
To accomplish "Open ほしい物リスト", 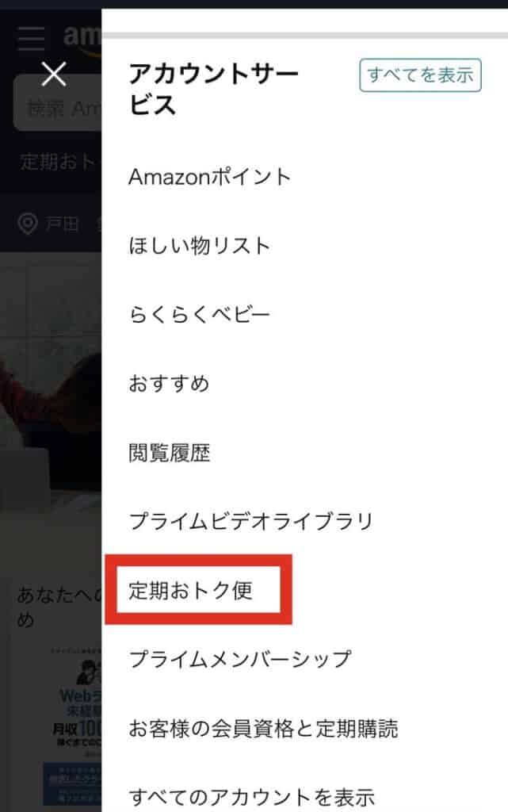I will tap(199, 246).
